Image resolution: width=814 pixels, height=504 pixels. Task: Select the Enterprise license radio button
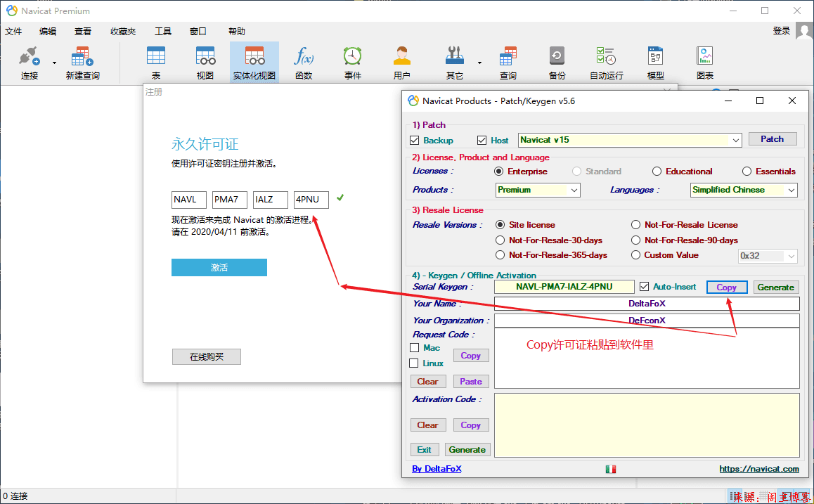tap(499, 172)
